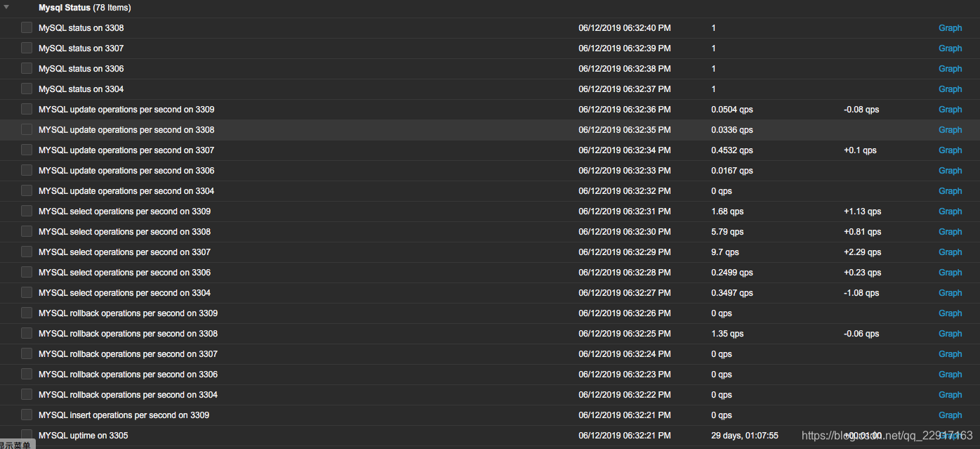Select checkbox for MySQL status on 3304
This screenshot has height=449, width=980.
click(27, 89)
